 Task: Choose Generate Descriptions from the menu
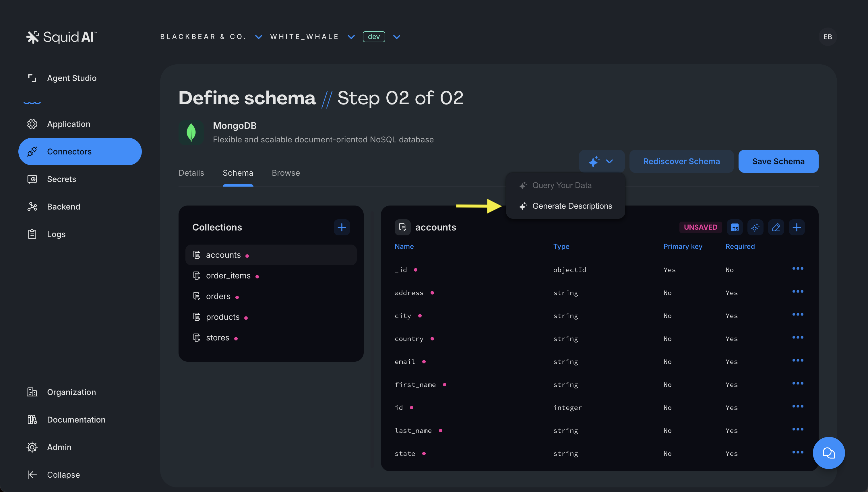pyautogui.click(x=572, y=206)
